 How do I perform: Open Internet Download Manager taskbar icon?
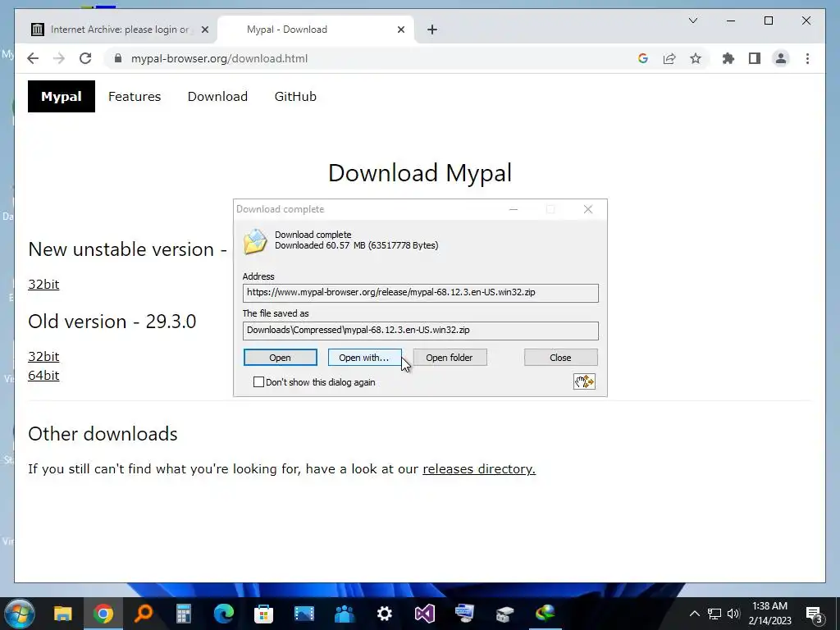545,614
